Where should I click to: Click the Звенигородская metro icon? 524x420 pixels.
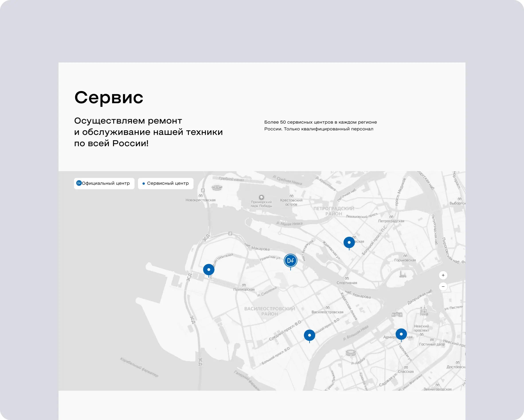tap(438, 385)
